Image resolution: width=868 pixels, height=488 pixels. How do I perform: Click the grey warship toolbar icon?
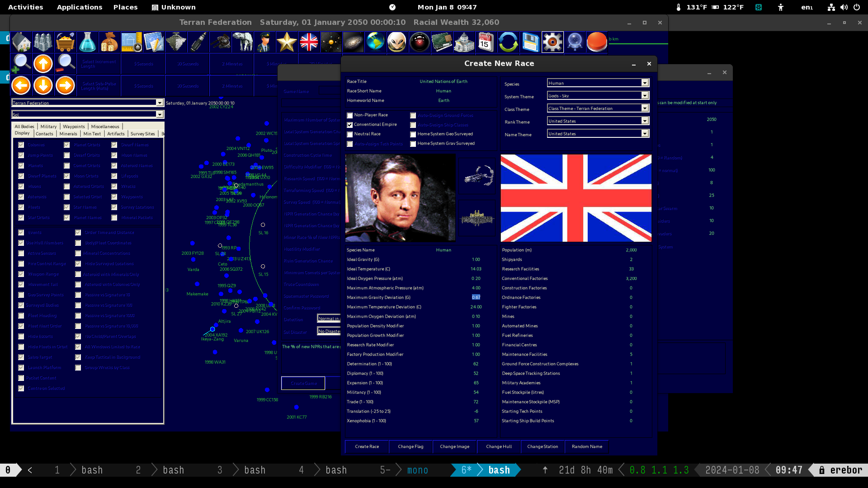coord(176,42)
